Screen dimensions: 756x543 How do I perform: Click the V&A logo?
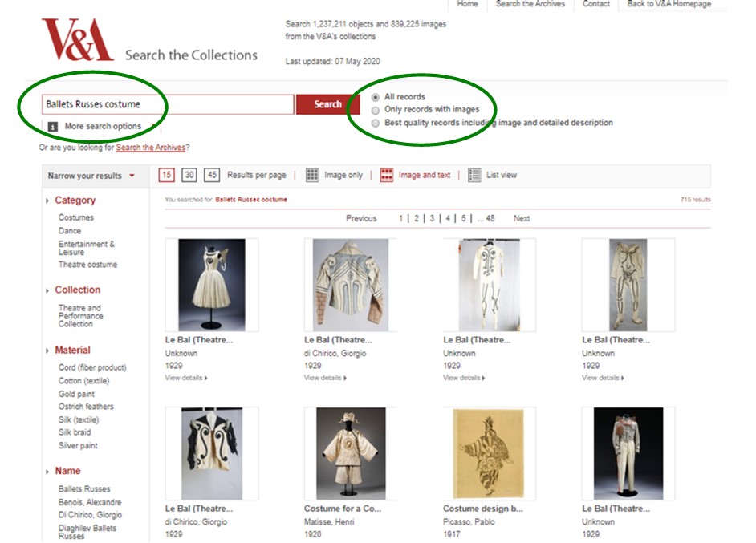[78, 40]
